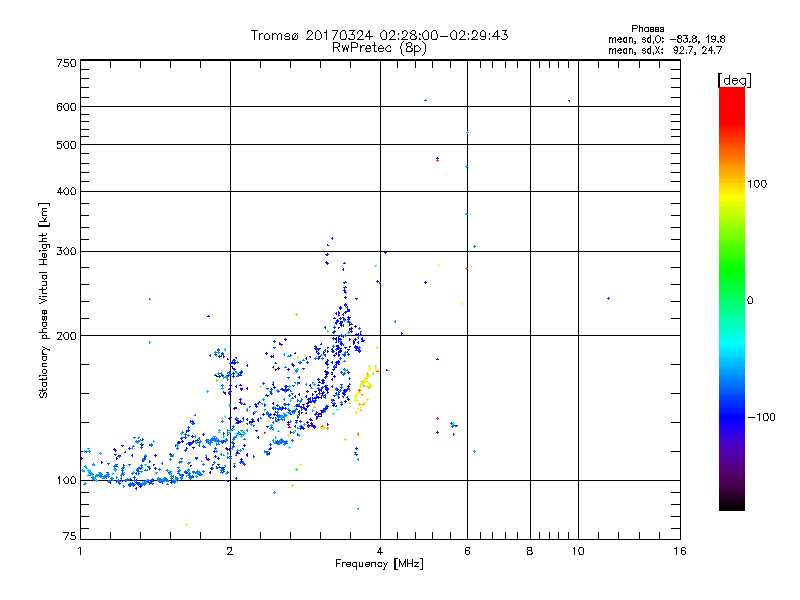Click the x-axis label '1'

tap(80, 551)
